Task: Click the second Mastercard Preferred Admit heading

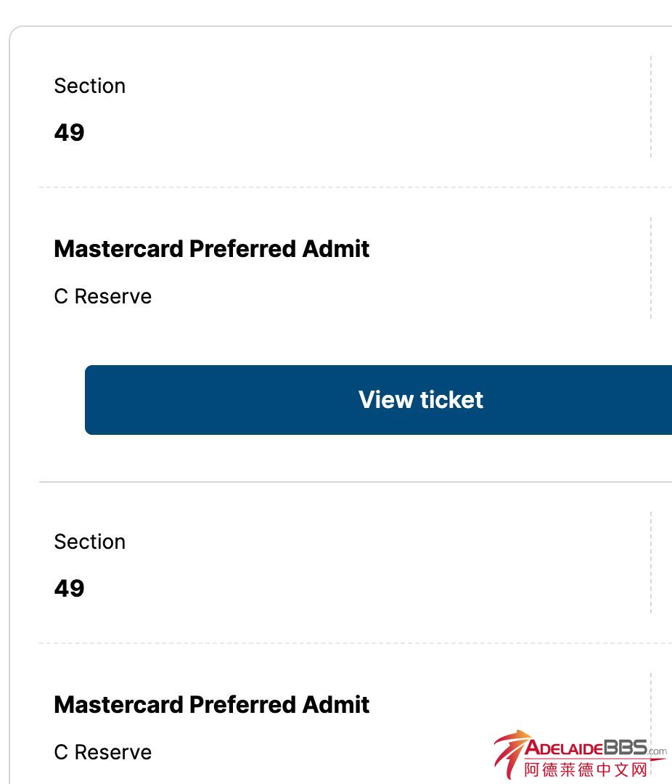Action: coord(212,705)
